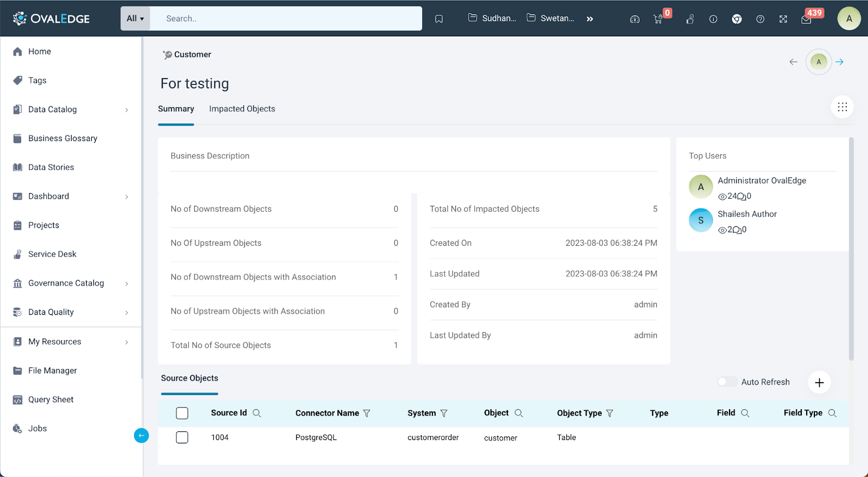Screen dimensions: 868x477
Task: Click the lock/hand icon in header
Action: click(x=690, y=19)
